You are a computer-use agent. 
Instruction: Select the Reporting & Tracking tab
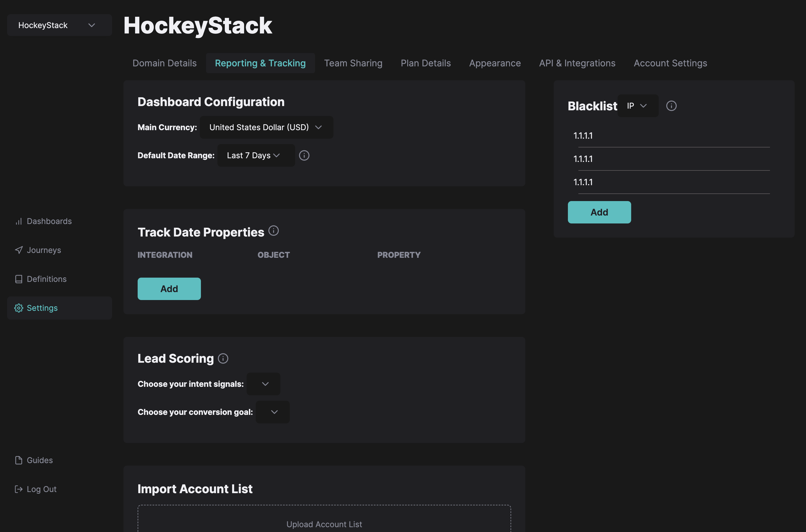coord(261,63)
